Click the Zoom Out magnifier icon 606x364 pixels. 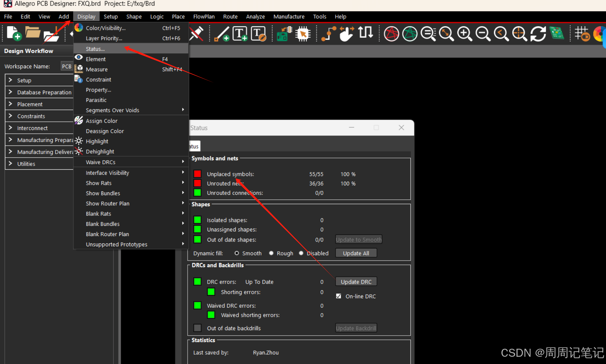[x=483, y=34]
